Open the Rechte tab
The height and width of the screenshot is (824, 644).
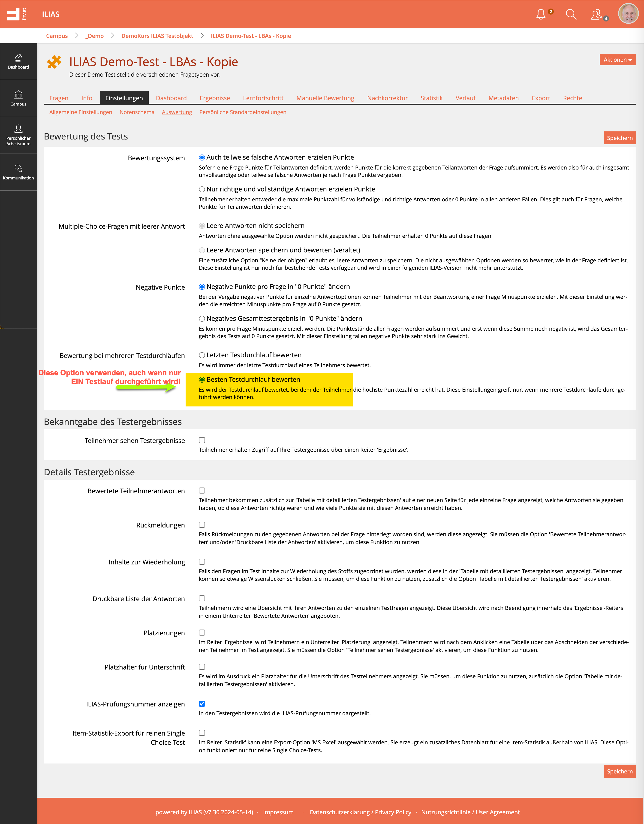pos(572,98)
